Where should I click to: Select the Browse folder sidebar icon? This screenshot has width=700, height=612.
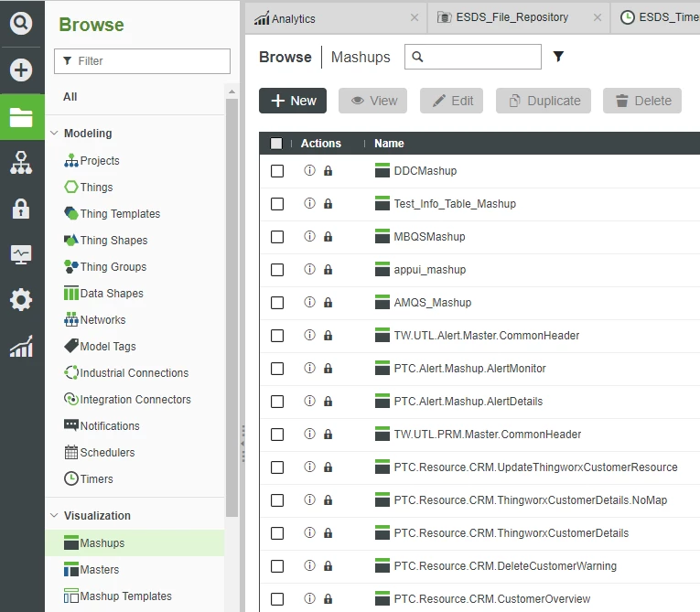[x=21, y=117]
